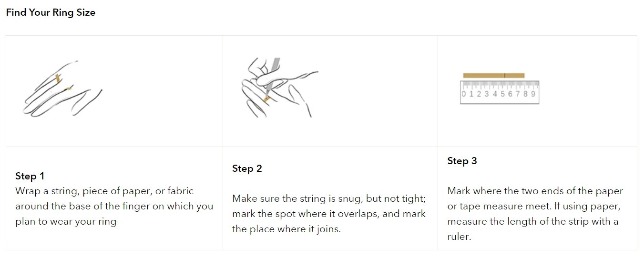Select the "Step 2" heading
Image resolution: width=644 pixels, height=257 pixels.
(247, 168)
